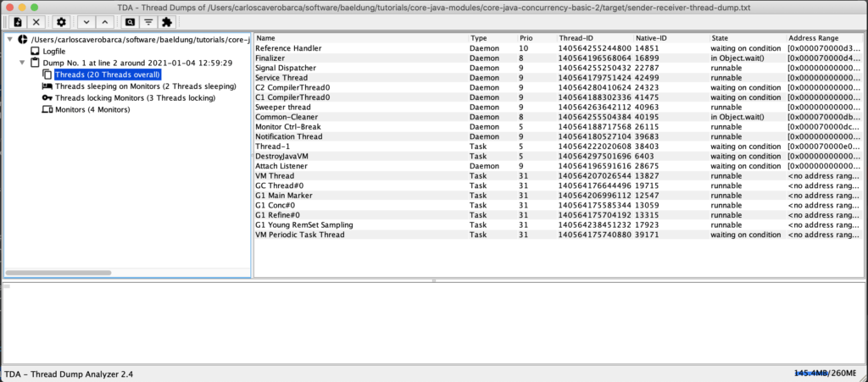Click the puzzle piece plugin icon
This screenshot has height=382, width=868.
[167, 22]
